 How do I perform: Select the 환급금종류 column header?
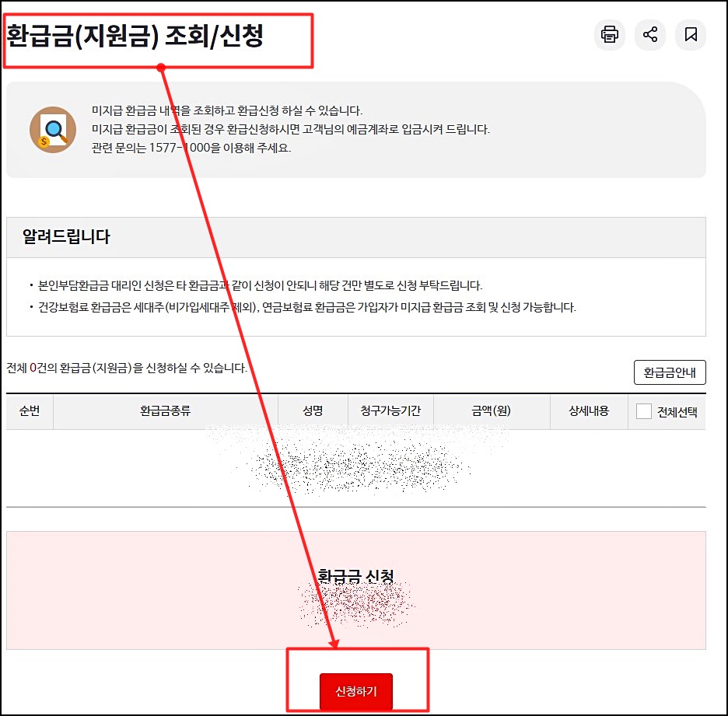pyautogui.click(x=163, y=410)
